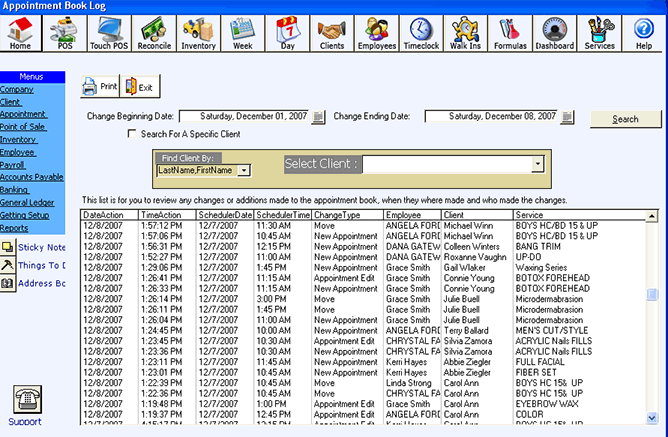Viewport: 668px width, 437px height.
Task: Open the Inventory forklift icon
Action: [199, 33]
